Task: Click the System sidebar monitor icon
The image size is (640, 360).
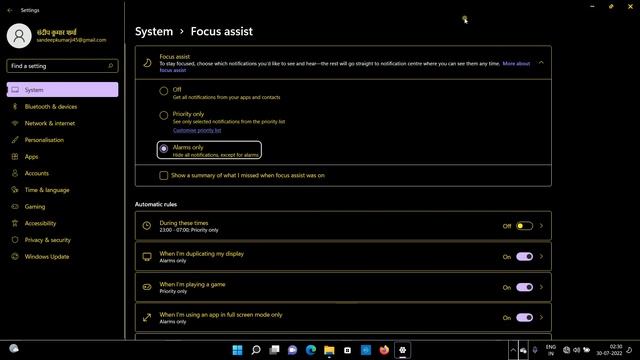Action: pyautogui.click(x=15, y=90)
